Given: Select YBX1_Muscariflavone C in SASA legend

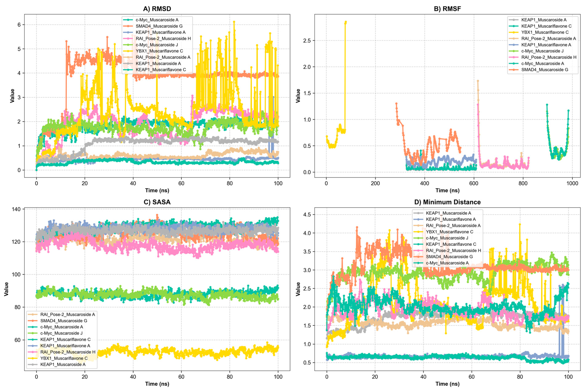Looking at the screenshot, I should (x=64, y=358).
